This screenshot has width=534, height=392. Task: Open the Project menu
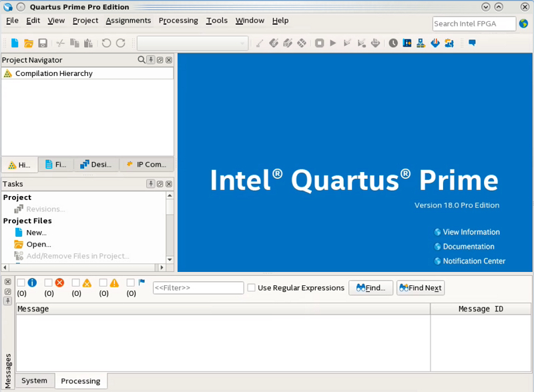pyautogui.click(x=85, y=21)
